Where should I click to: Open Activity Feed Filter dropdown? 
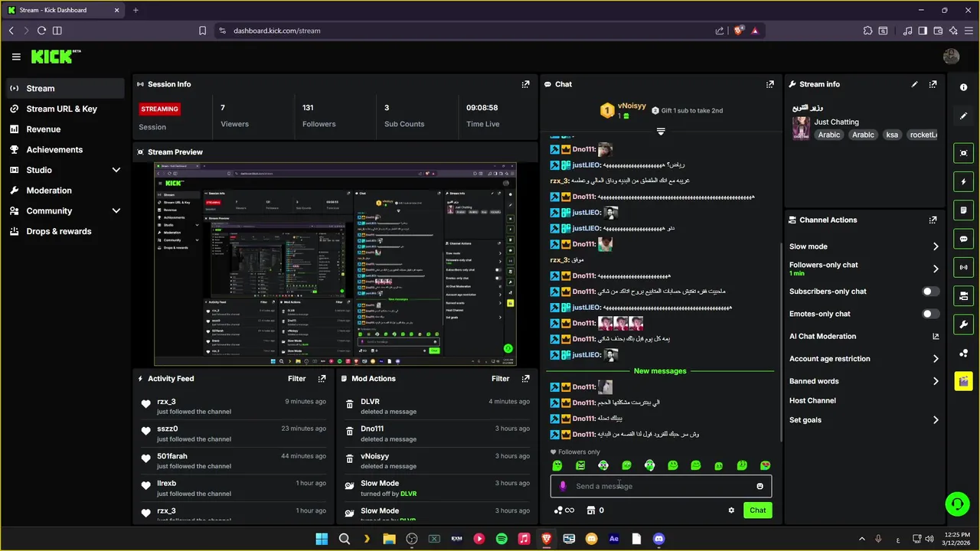[296, 378]
